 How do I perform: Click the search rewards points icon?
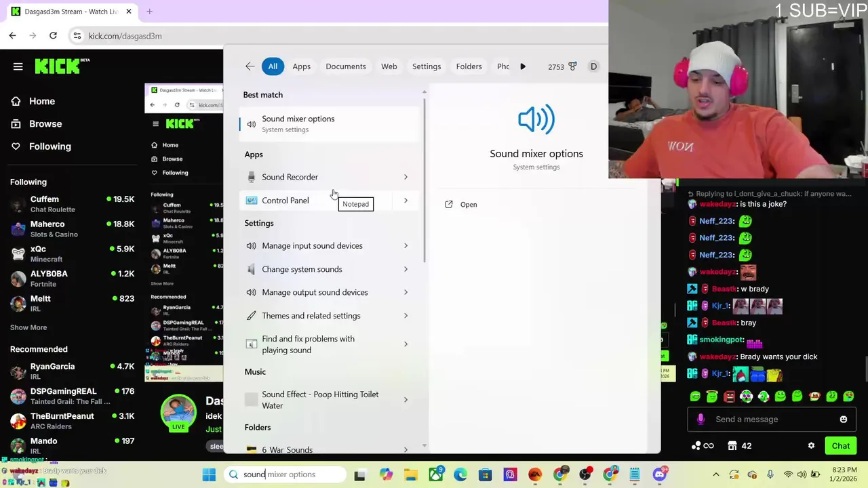(572, 66)
